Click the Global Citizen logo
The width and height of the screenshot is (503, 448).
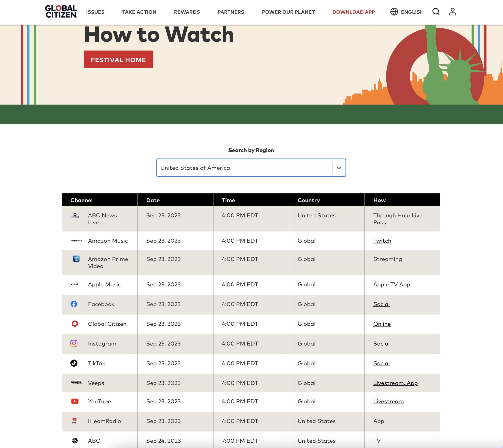tap(61, 12)
